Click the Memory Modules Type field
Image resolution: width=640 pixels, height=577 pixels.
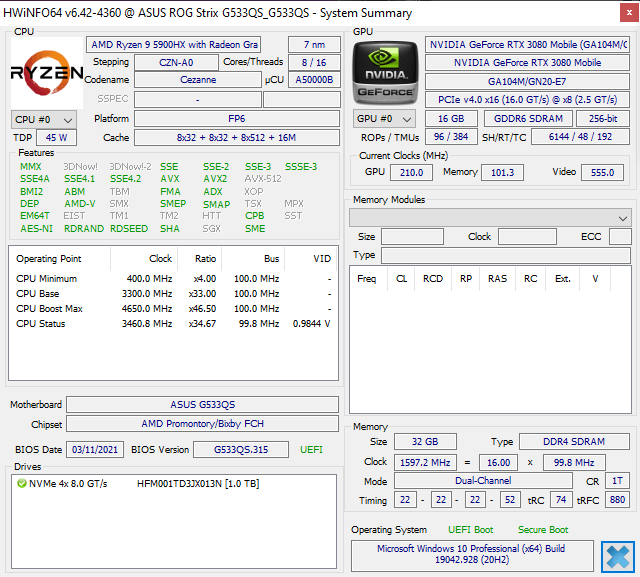[x=506, y=255]
